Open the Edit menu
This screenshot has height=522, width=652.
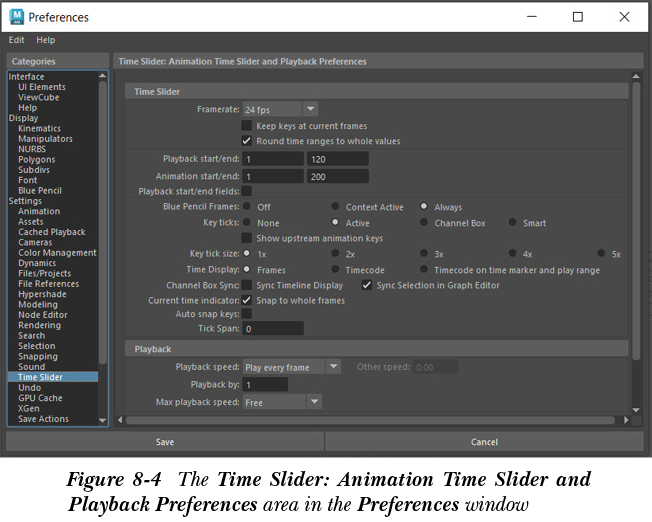(x=17, y=40)
